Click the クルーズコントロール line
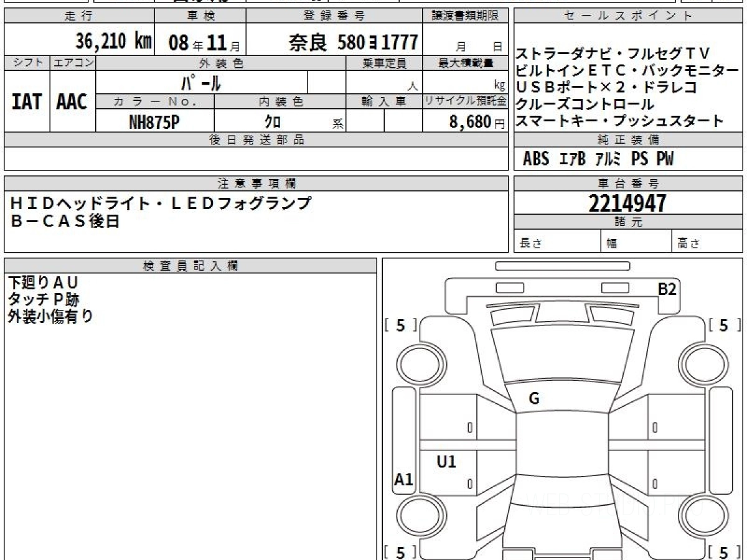747x560 pixels. [585, 105]
